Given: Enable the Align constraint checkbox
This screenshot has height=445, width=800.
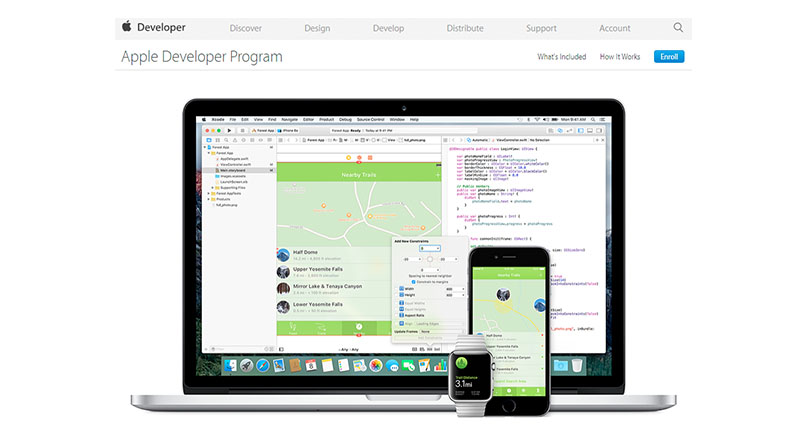Looking at the screenshot, I should pos(396,324).
